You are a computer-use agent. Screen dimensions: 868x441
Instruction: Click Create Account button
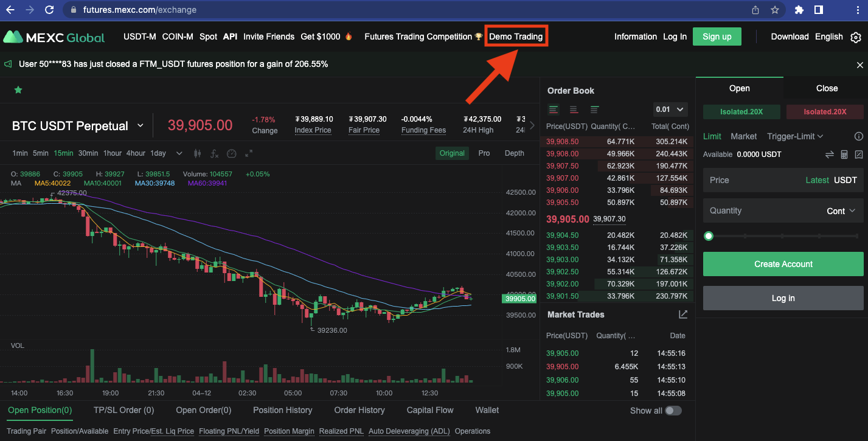783,264
